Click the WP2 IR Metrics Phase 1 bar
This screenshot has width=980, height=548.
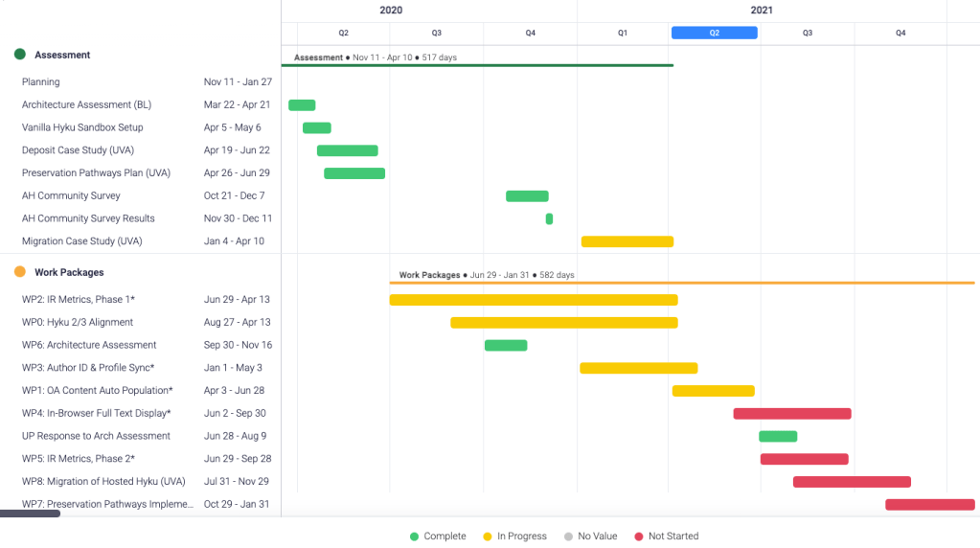click(533, 300)
